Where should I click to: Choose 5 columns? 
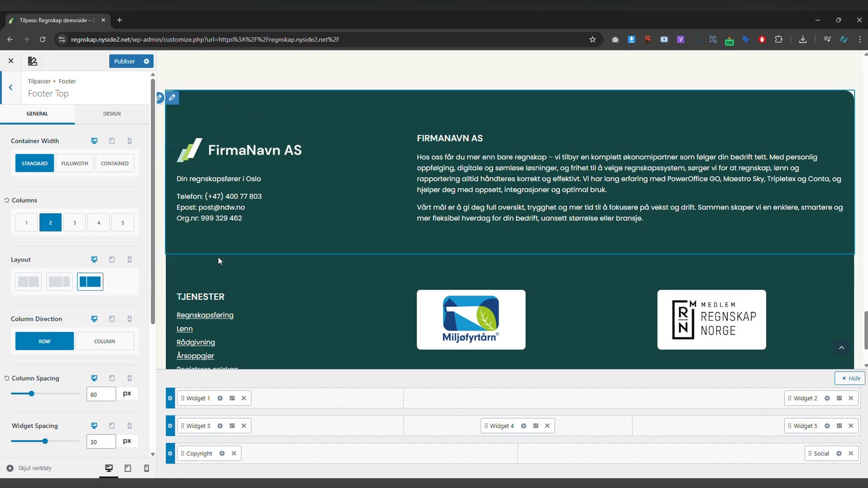click(123, 222)
